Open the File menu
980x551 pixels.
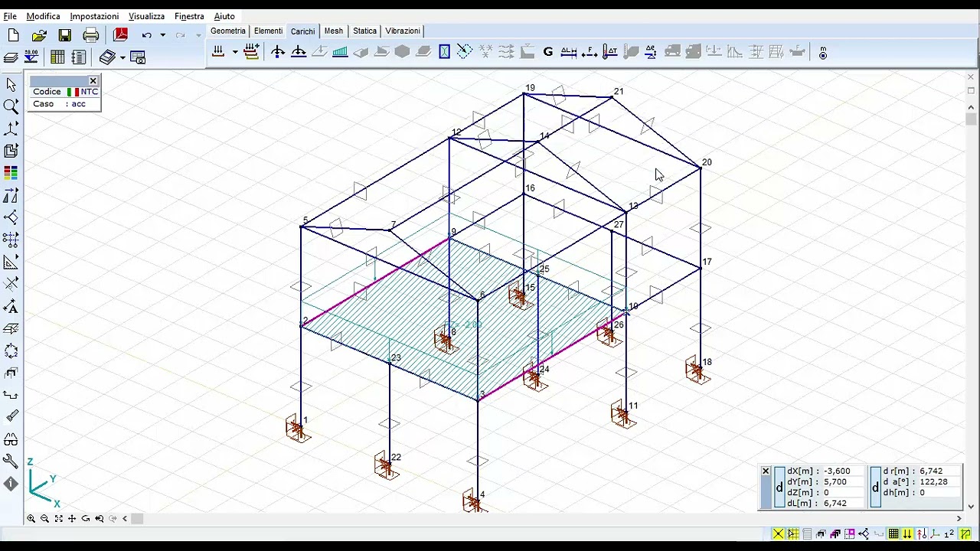pos(10,16)
